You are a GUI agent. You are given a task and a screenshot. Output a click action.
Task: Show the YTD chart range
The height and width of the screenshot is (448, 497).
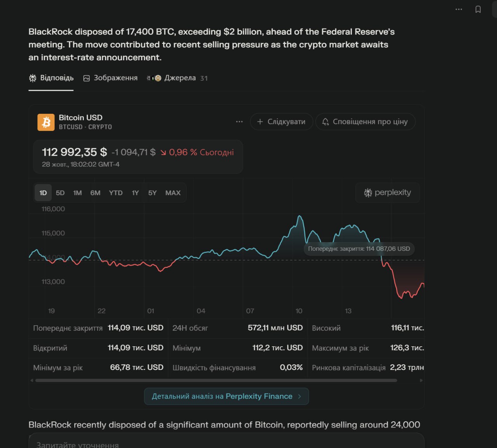(x=116, y=193)
